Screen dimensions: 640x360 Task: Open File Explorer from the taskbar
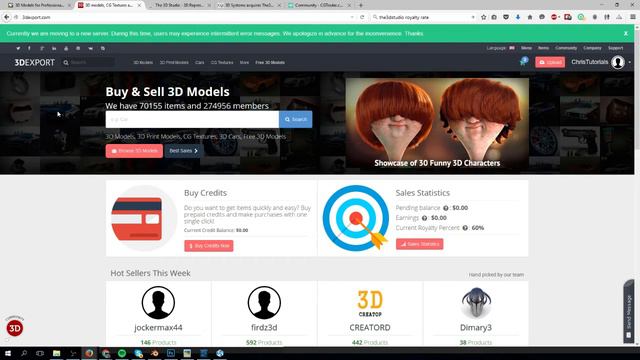point(57,353)
